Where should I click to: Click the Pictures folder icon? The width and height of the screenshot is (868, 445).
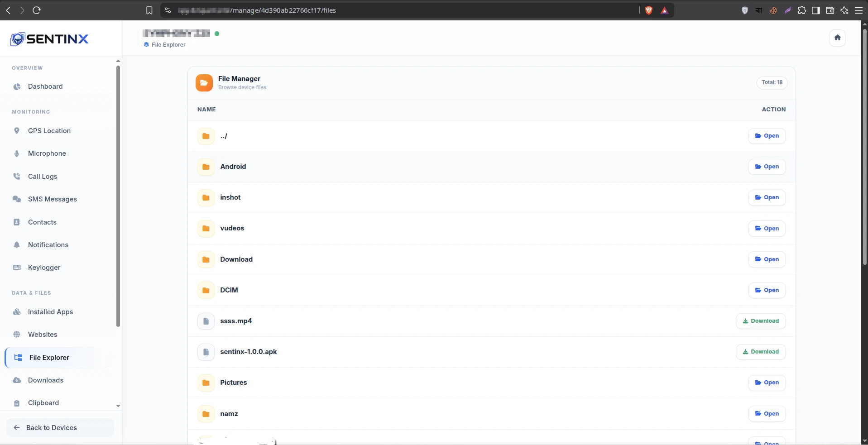click(206, 383)
